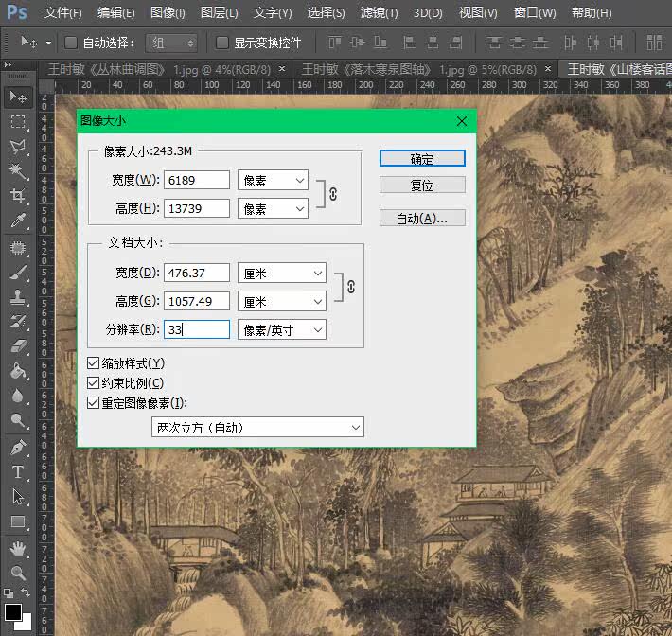Uncheck 约束比例 checkbox
This screenshot has height=636, width=672.
click(93, 382)
